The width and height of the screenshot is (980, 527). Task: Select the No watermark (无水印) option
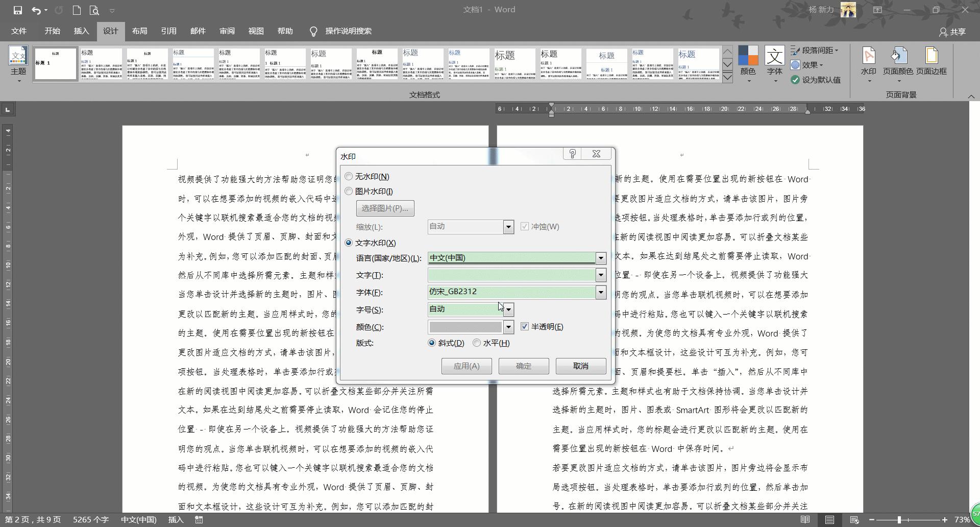pos(349,176)
